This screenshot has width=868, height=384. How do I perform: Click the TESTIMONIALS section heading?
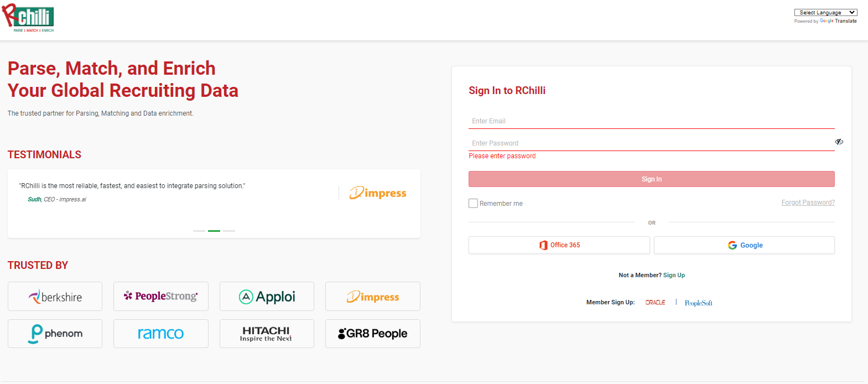[x=44, y=155]
